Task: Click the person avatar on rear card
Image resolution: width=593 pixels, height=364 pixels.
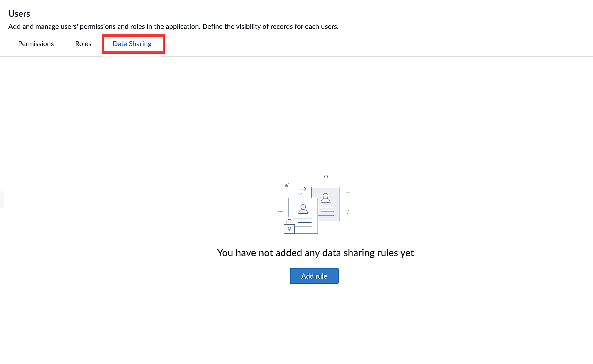Action: pyautogui.click(x=326, y=198)
